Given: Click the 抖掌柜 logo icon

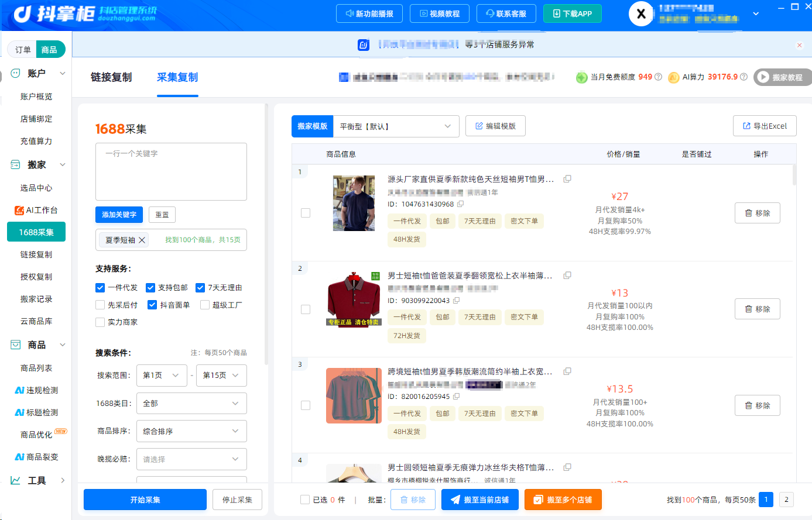Looking at the screenshot, I should click(x=22, y=13).
